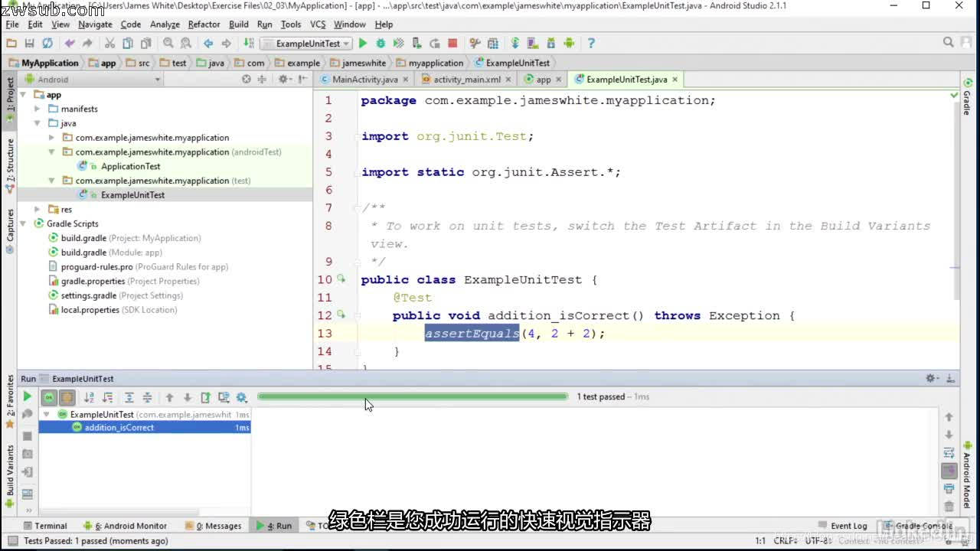Click the Synchronize icon in main toolbar

click(x=47, y=44)
